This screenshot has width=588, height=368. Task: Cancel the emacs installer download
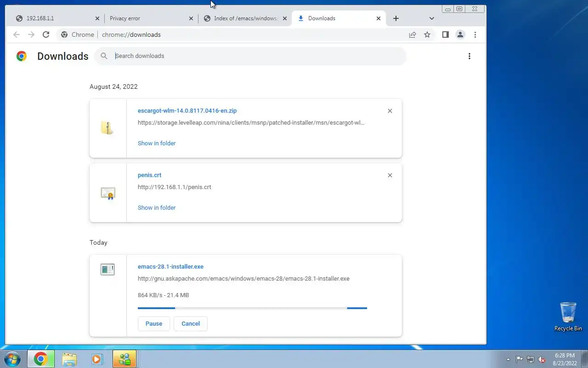(x=191, y=323)
